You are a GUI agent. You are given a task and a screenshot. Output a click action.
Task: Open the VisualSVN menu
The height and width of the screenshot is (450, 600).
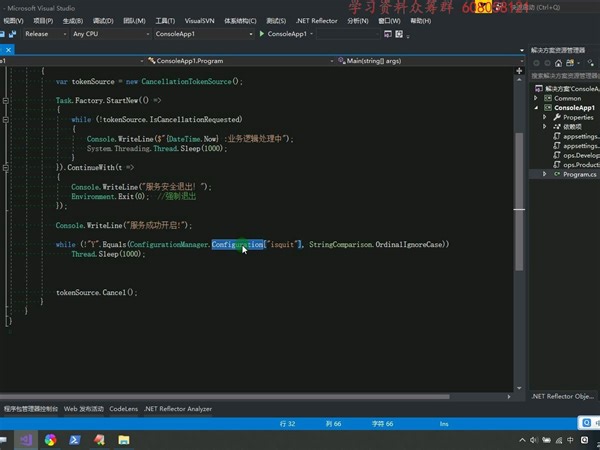coord(199,21)
